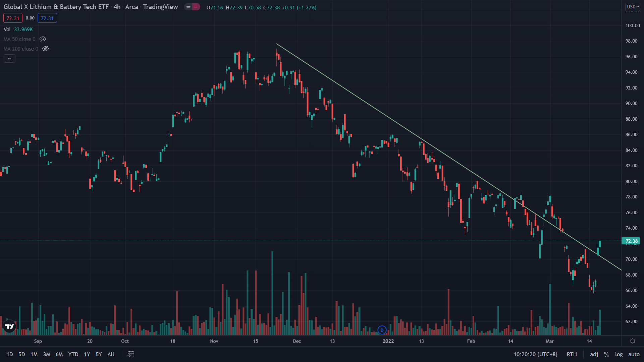Click the MA 200 close 0 label
Screen dimensions: 644x362
tap(21, 49)
